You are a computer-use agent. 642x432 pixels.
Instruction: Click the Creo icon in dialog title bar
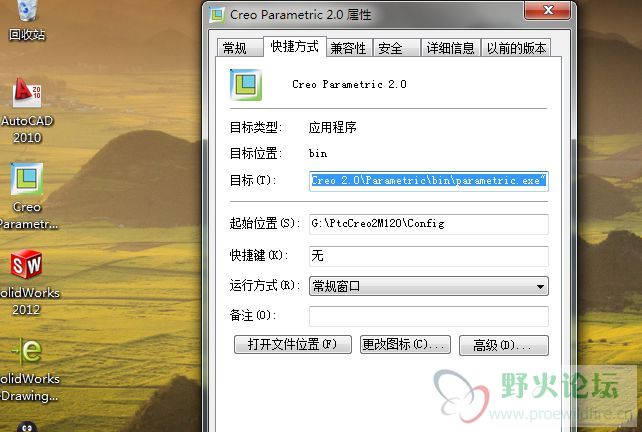pos(217,15)
